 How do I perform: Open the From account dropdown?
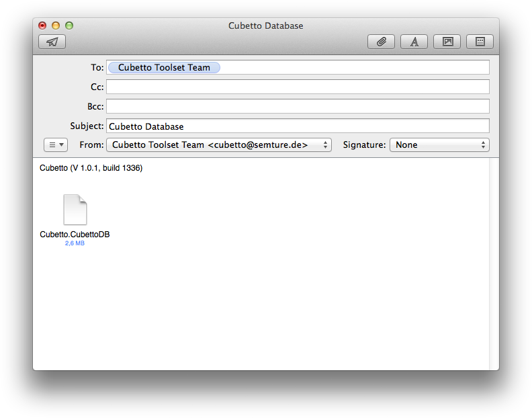[x=219, y=144]
